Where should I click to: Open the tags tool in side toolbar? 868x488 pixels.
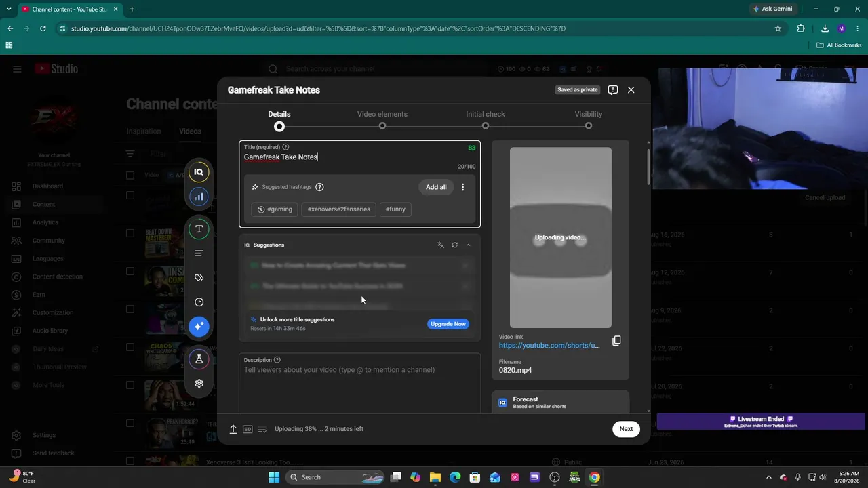pos(199,278)
